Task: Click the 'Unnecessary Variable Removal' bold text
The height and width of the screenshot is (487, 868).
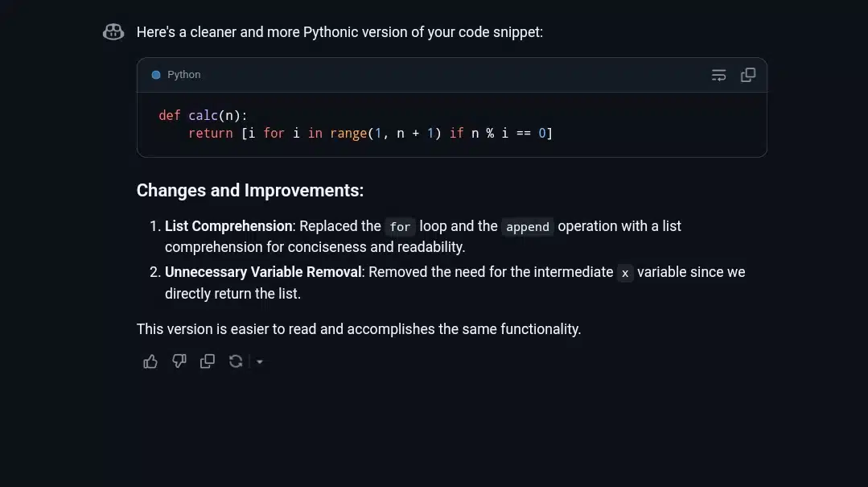Action: 264,272
